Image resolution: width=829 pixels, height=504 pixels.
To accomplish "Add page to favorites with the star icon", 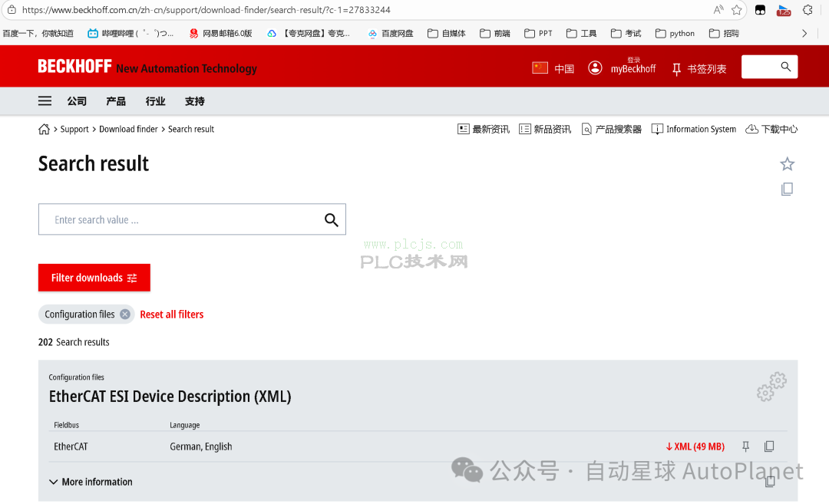I will (x=736, y=9).
